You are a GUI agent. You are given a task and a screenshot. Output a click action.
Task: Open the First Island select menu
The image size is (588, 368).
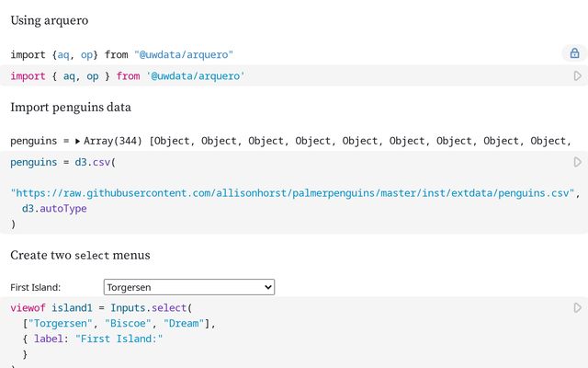coord(189,287)
